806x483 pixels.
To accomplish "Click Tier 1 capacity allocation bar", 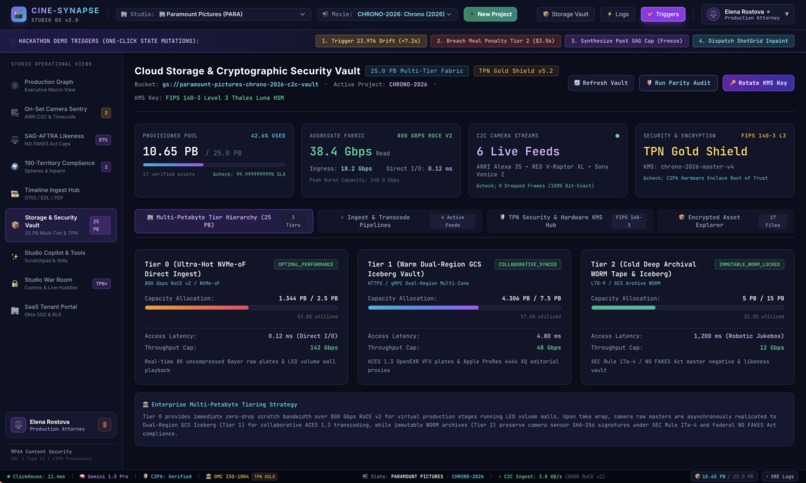I will [x=464, y=307].
